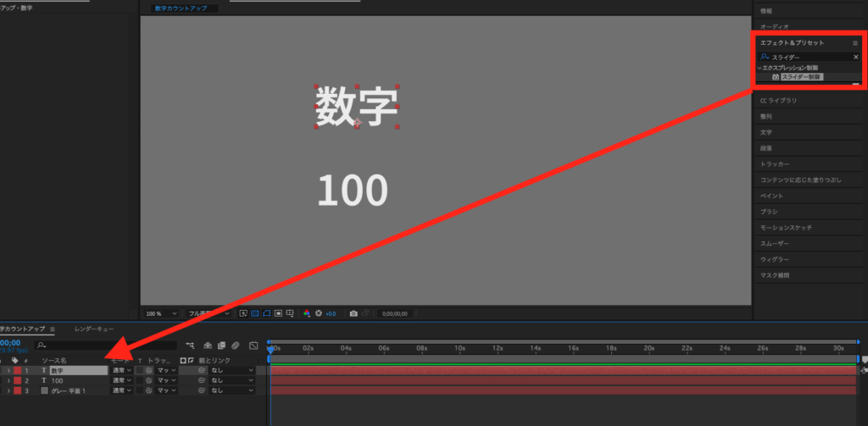Open the ウィグラー panel
Image resolution: width=868 pixels, height=426 pixels.
(x=775, y=259)
